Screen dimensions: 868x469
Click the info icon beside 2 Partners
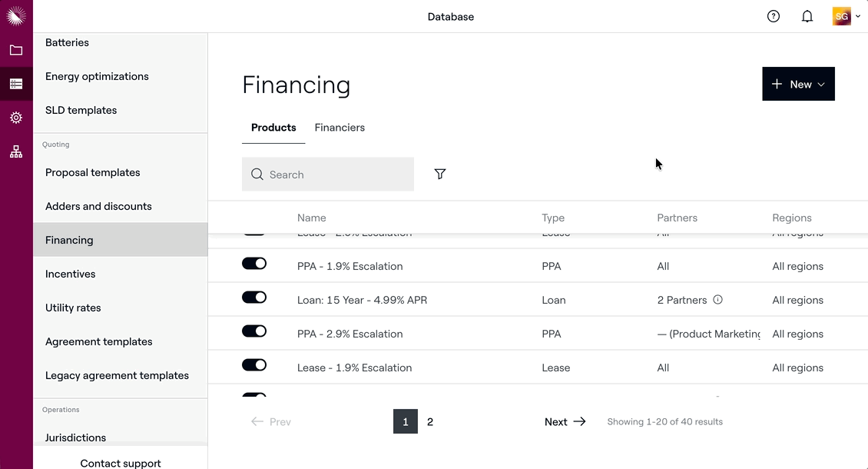[x=717, y=299]
